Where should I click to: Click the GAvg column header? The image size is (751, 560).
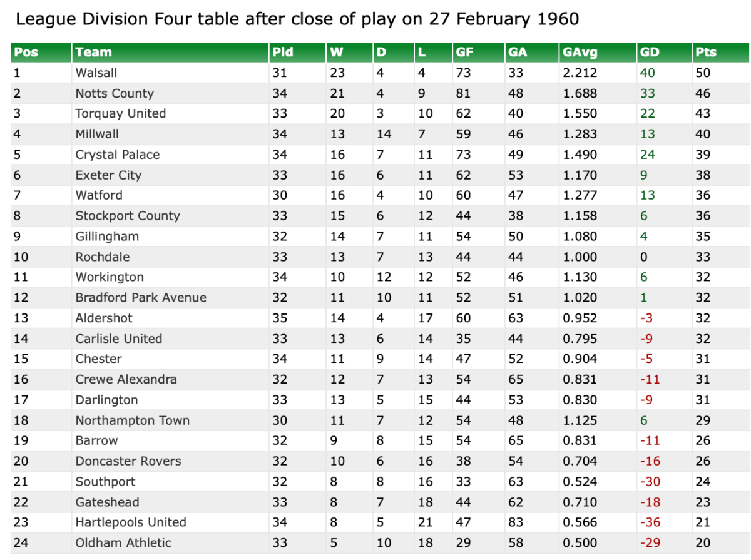575,53
